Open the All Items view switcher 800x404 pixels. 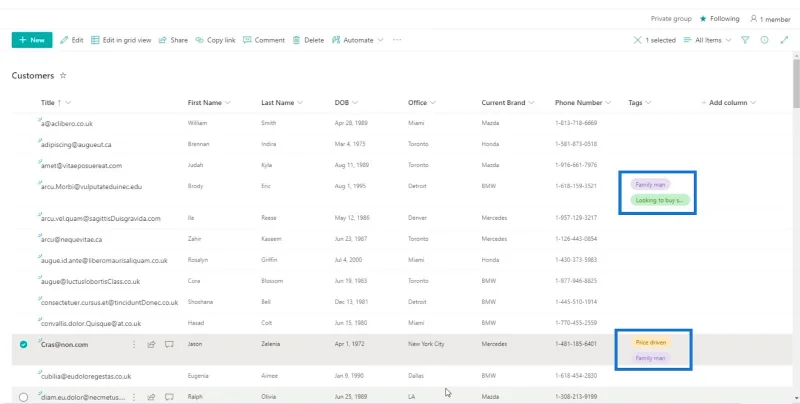[708, 40]
